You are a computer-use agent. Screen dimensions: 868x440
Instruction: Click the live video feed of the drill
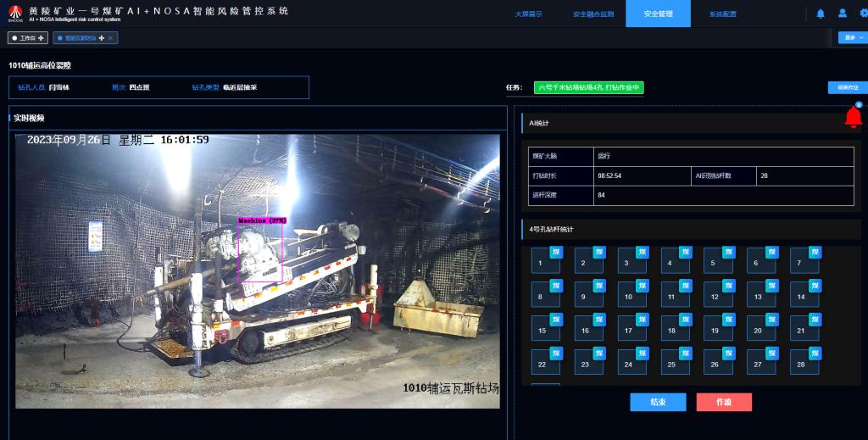tap(258, 270)
